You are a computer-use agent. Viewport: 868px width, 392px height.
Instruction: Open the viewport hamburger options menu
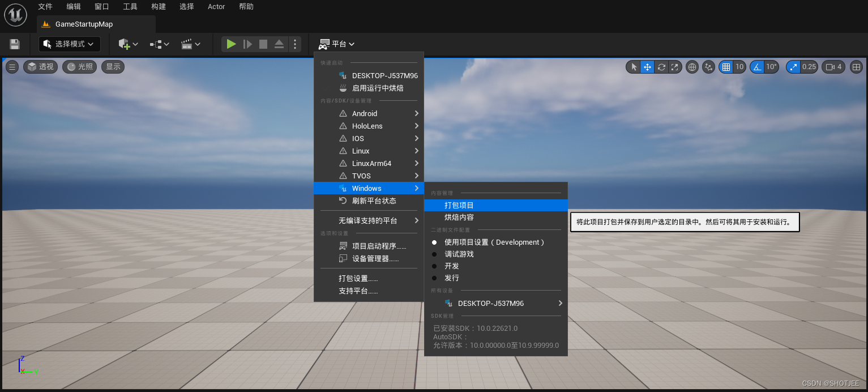coord(12,67)
